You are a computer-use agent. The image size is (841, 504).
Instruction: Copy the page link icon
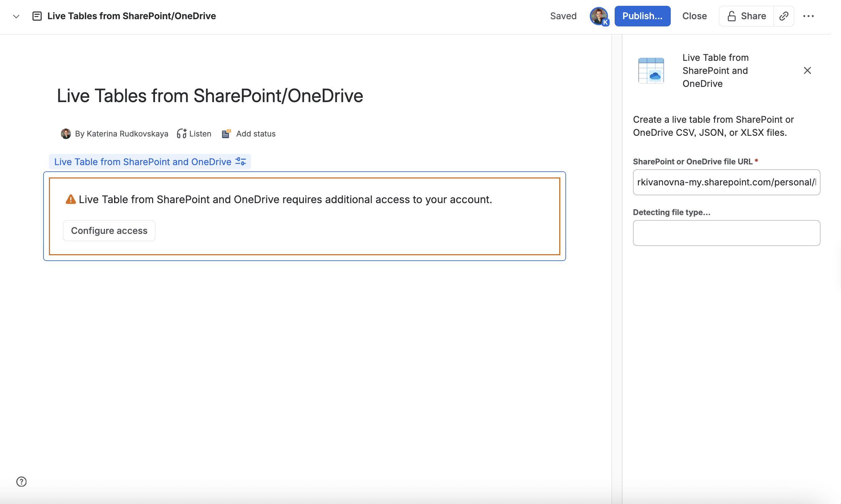(784, 16)
